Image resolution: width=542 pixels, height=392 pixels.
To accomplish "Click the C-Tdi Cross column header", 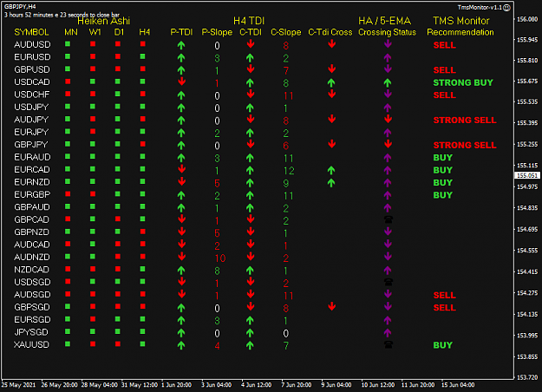I will coord(330,32).
